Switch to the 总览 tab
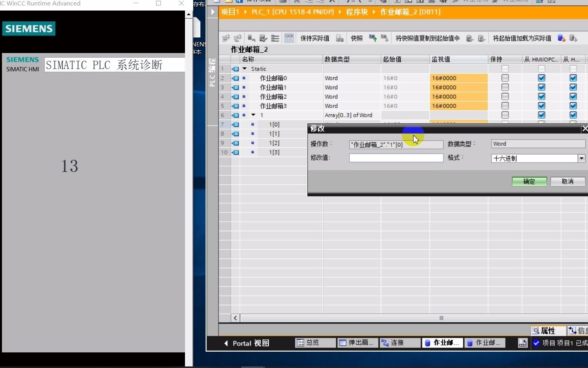 (315, 343)
